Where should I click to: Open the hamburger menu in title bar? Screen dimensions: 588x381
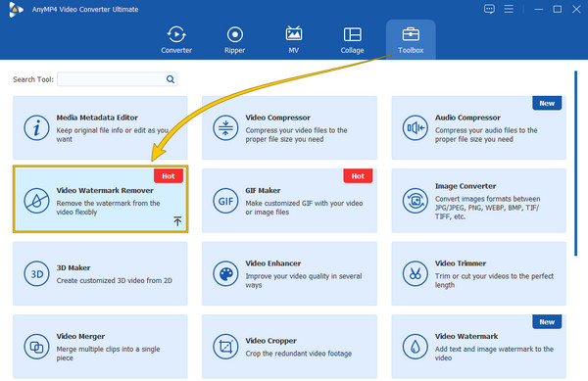(x=509, y=9)
